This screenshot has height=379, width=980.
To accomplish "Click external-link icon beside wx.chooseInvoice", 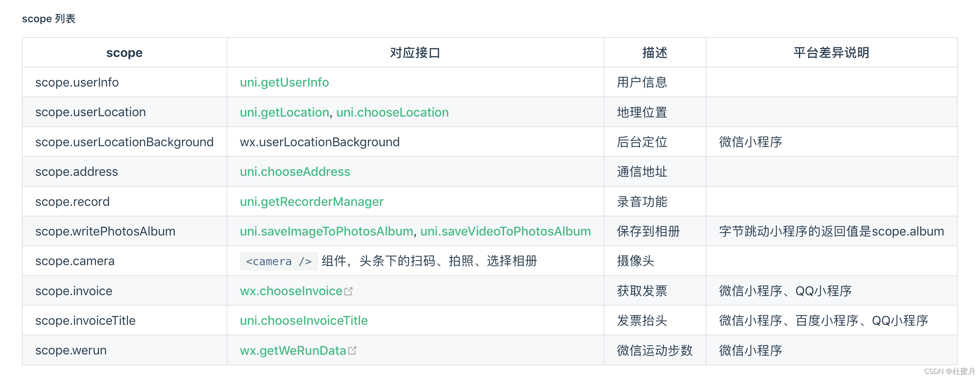I will 348,291.
